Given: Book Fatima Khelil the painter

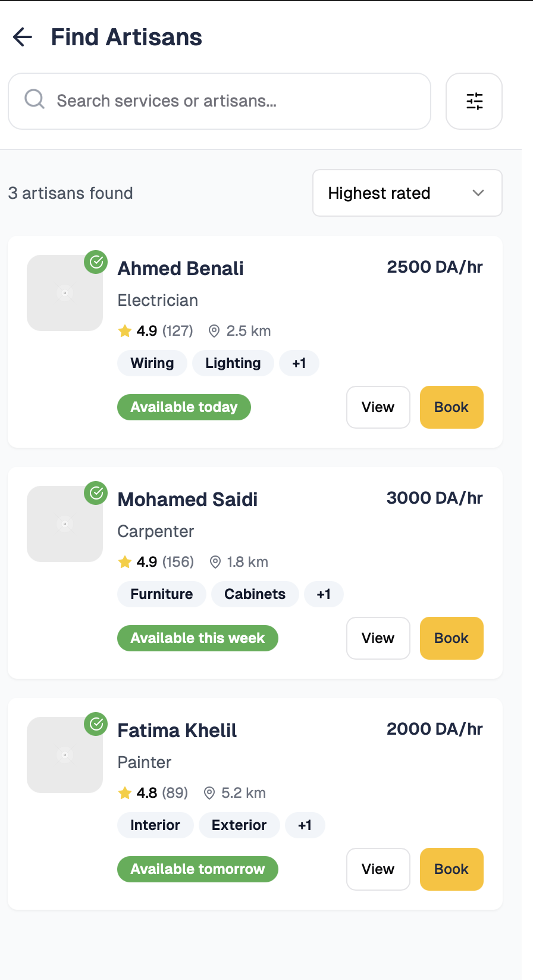Looking at the screenshot, I should [x=452, y=869].
